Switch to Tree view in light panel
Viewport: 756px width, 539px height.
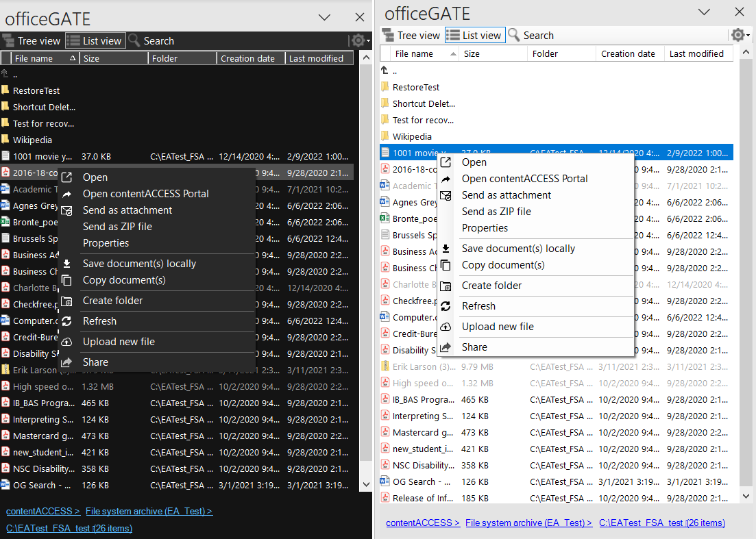pyautogui.click(x=411, y=36)
